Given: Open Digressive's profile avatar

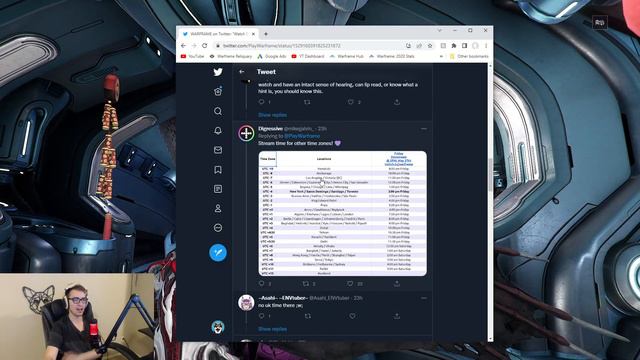Looking at the screenshot, I should point(246,133).
